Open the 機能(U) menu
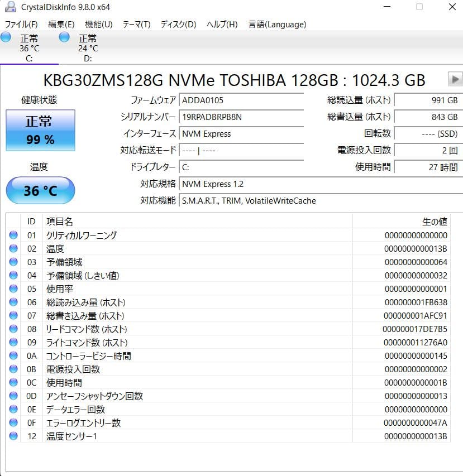Viewport: 463px width, 476px height. click(x=98, y=25)
